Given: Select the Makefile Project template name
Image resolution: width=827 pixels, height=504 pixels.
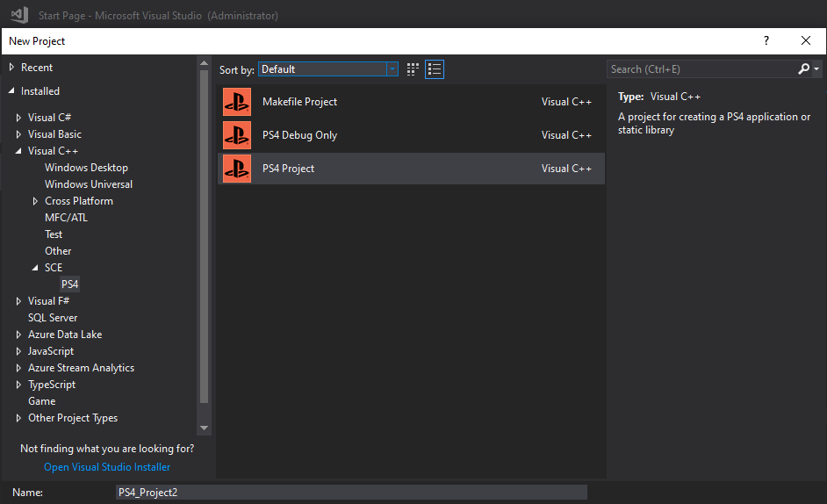Looking at the screenshot, I should [299, 102].
